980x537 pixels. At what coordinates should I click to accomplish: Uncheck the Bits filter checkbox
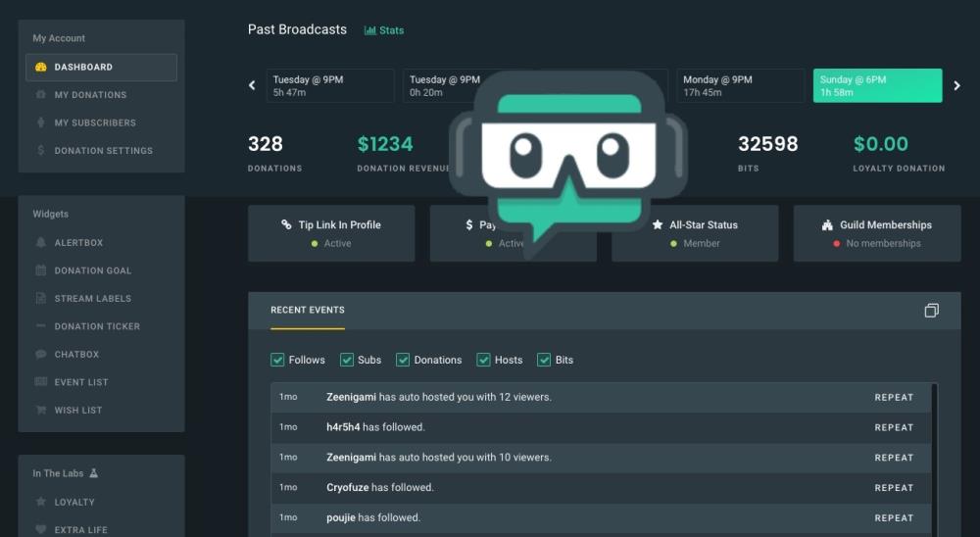[x=544, y=360]
